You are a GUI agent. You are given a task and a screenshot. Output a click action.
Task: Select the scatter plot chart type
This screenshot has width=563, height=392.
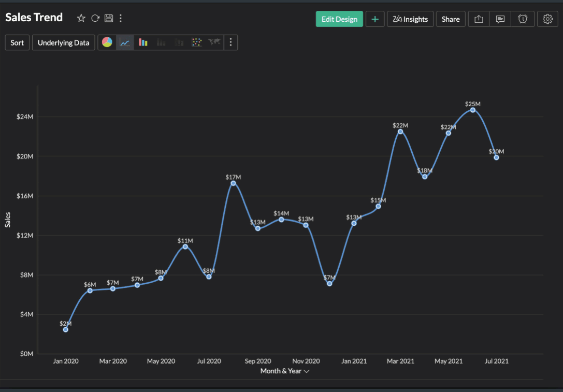197,42
